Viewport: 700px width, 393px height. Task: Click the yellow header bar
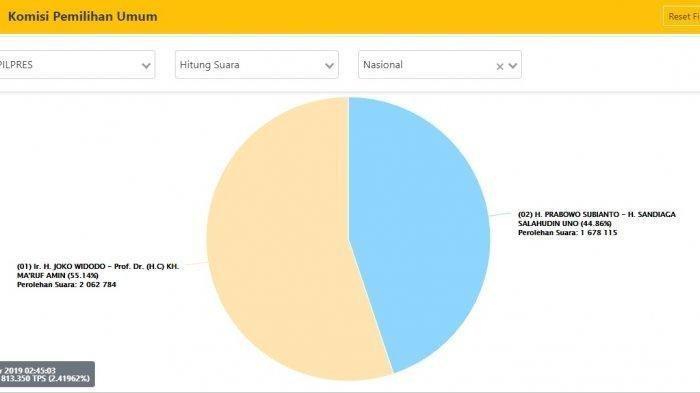tap(350, 17)
